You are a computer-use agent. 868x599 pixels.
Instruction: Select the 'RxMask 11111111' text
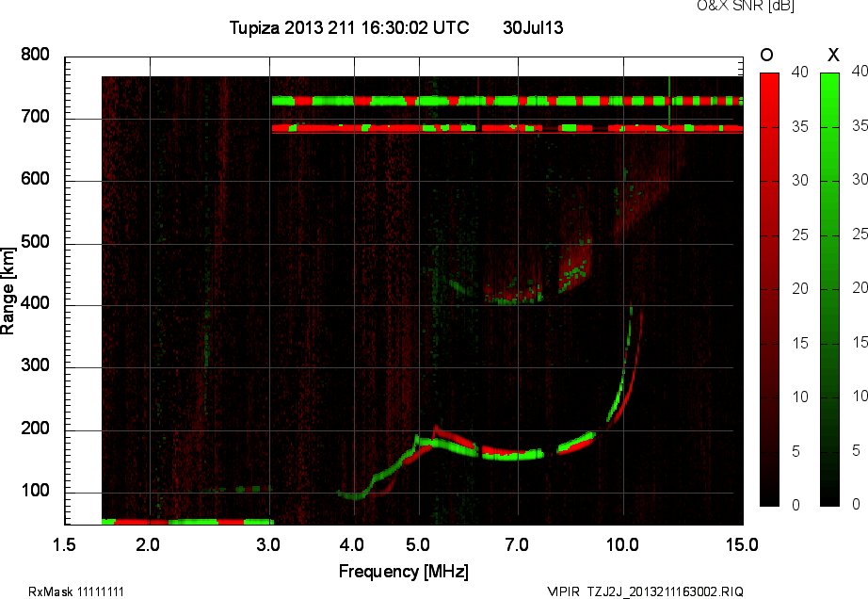coord(76,591)
